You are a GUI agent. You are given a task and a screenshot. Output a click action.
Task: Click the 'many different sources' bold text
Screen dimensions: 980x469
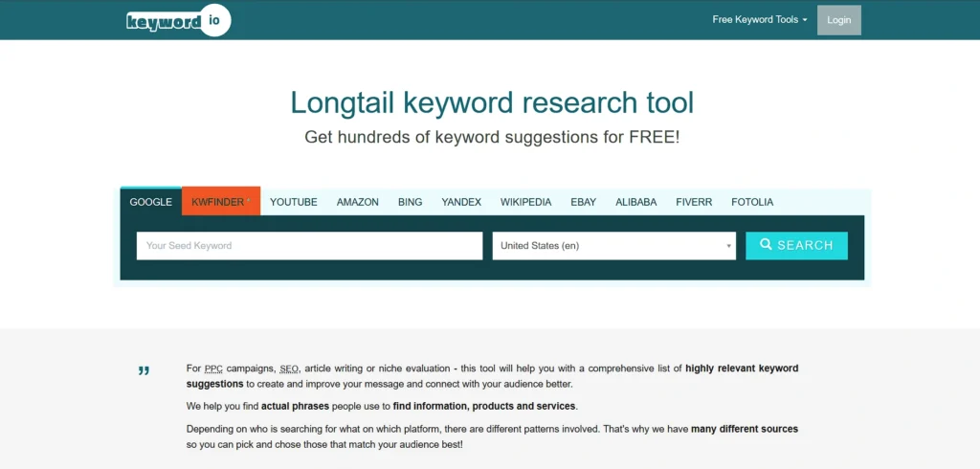click(745, 429)
